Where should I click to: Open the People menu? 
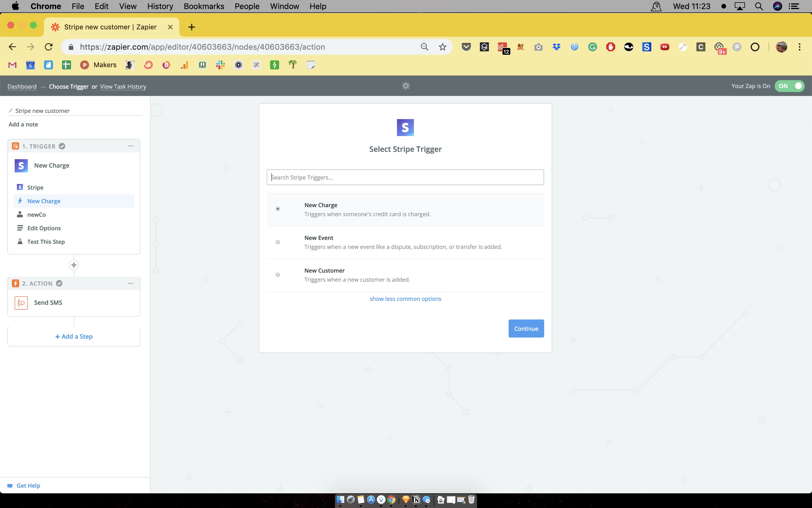tap(247, 6)
